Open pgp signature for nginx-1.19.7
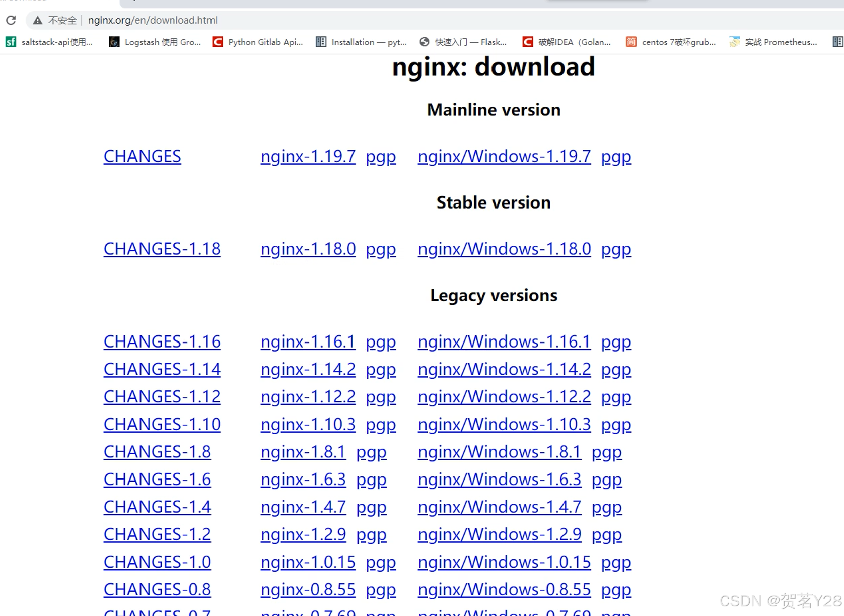The width and height of the screenshot is (844, 616). coord(381,157)
